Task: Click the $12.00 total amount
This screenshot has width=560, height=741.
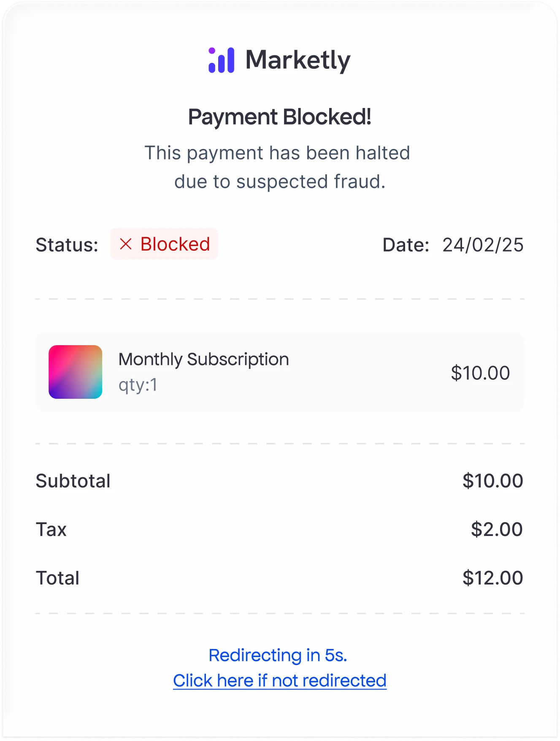Action: click(492, 578)
